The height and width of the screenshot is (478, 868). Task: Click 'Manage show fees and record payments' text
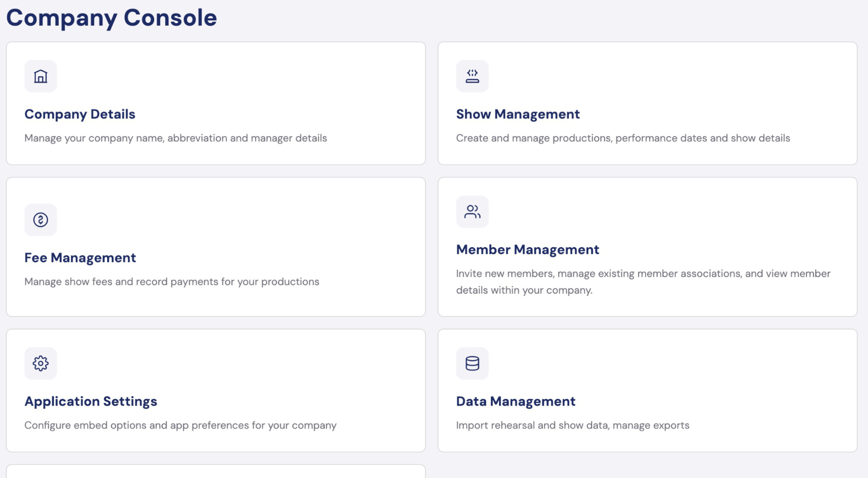(x=172, y=282)
